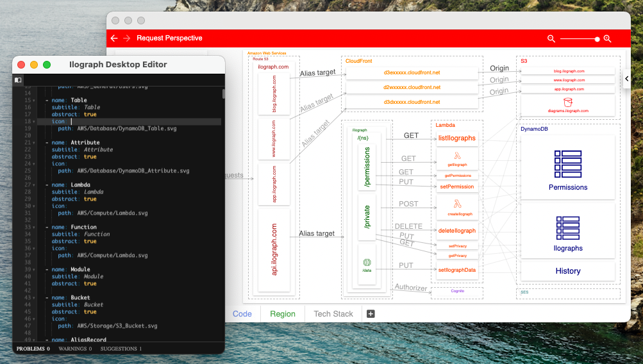Select the listIlographs Lambda node
The image size is (643, 364).
pos(457,138)
